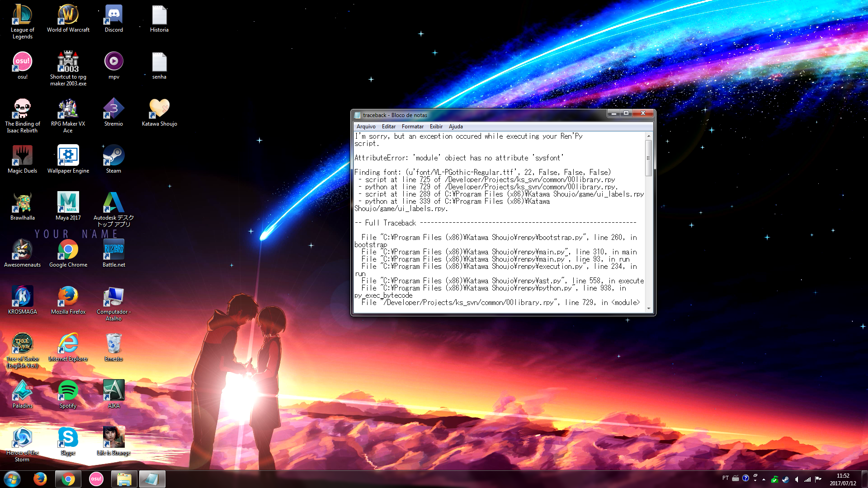Select the Autodesk desktop app icon
This screenshot has width=868, height=488.
tap(113, 209)
